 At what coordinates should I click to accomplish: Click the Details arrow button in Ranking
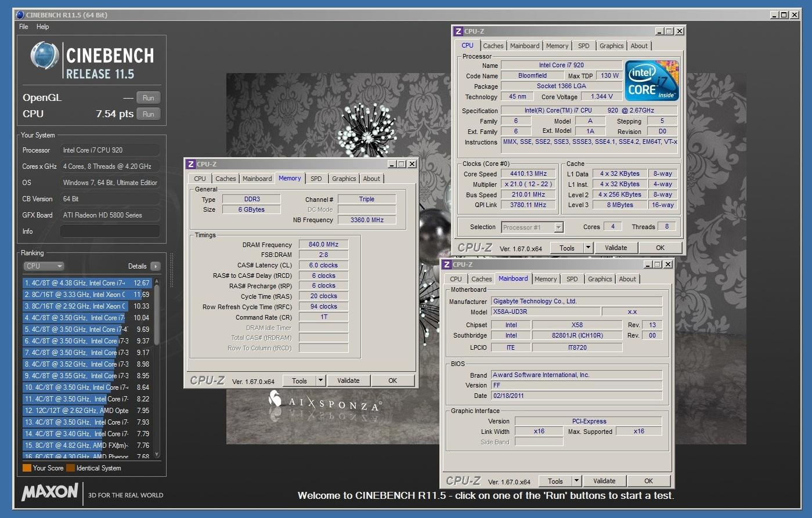coord(155,266)
